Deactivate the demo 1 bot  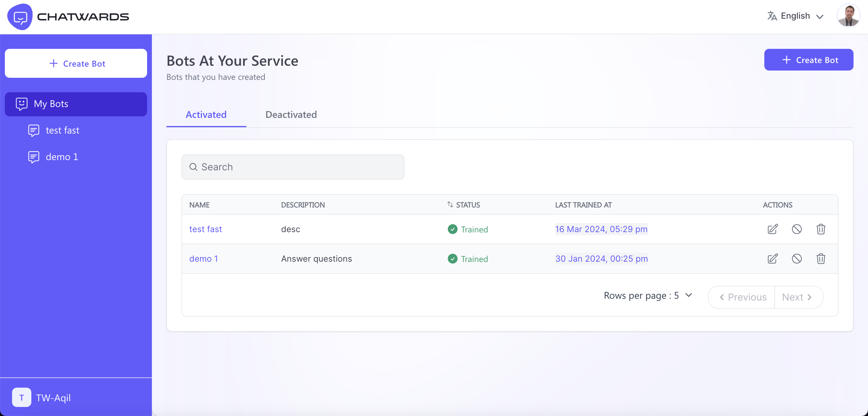[797, 259]
